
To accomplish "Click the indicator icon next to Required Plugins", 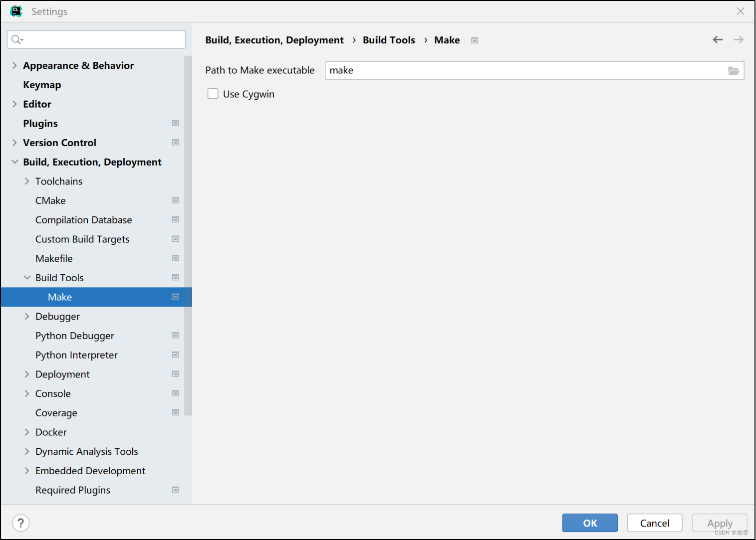I will click(x=176, y=490).
